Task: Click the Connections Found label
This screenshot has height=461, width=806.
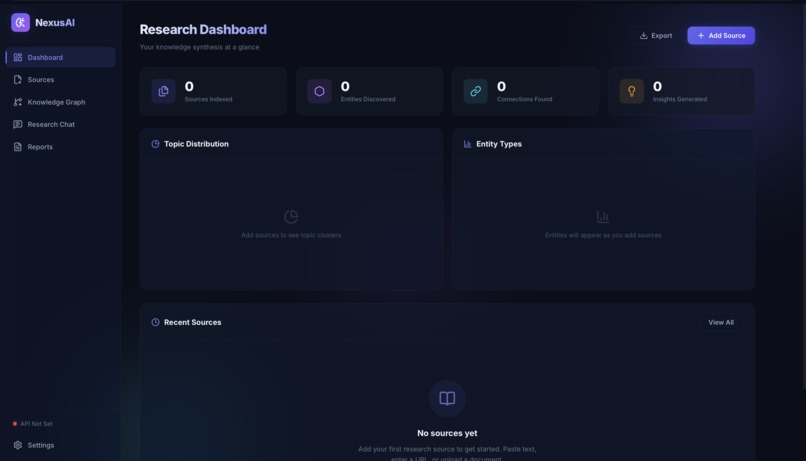Action: click(524, 99)
